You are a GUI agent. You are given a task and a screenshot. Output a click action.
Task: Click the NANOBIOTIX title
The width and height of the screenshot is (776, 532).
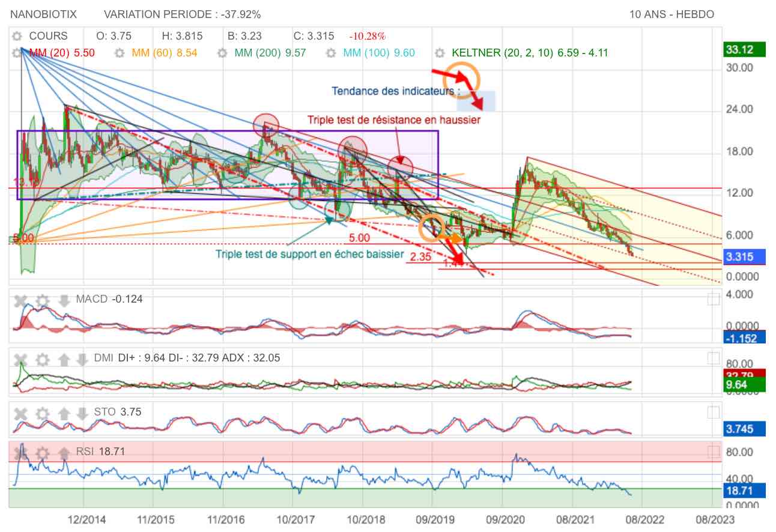click(43, 14)
